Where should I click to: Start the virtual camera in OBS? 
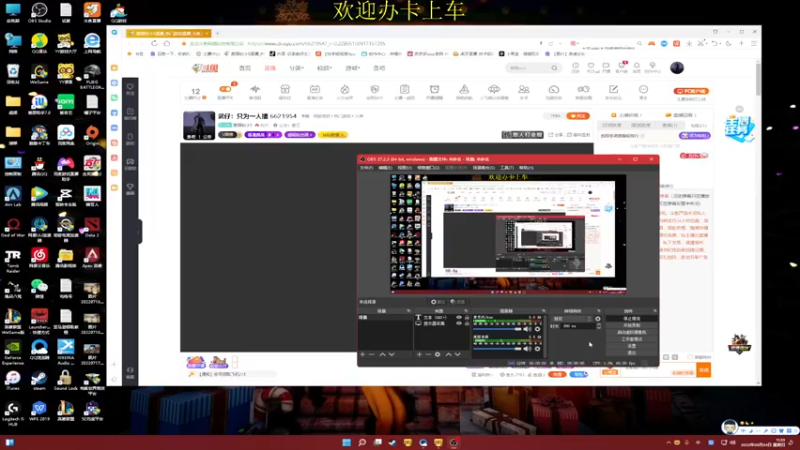point(632,332)
